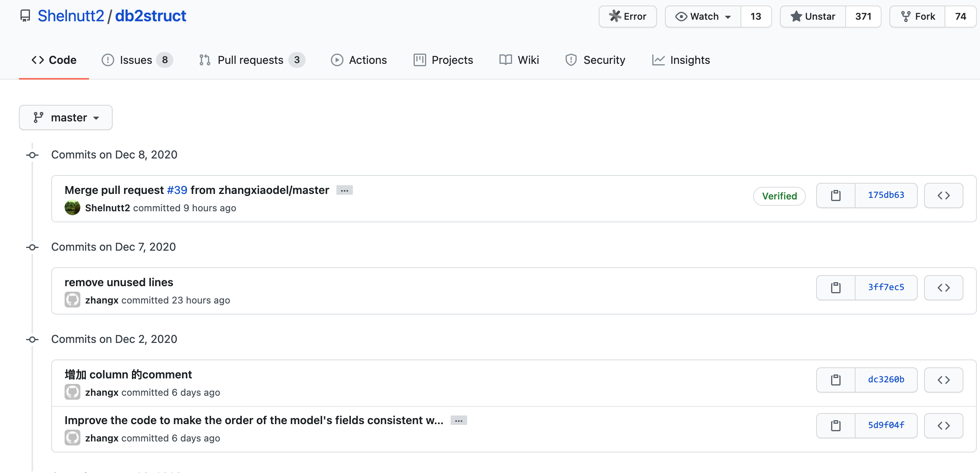Open pull request #39 link

click(x=177, y=190)
